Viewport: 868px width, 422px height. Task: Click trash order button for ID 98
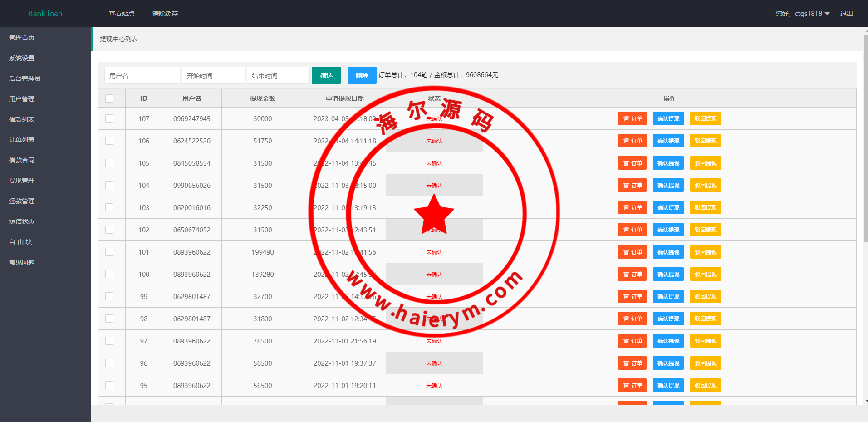(x=632, y=319)
